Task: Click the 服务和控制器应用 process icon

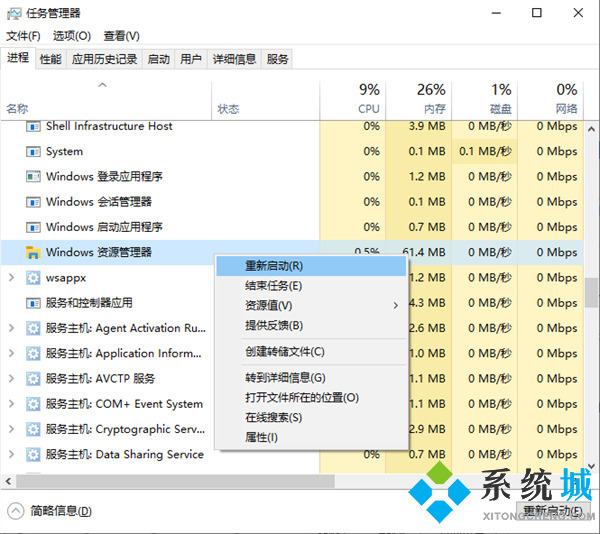Action: pos(33,303)
